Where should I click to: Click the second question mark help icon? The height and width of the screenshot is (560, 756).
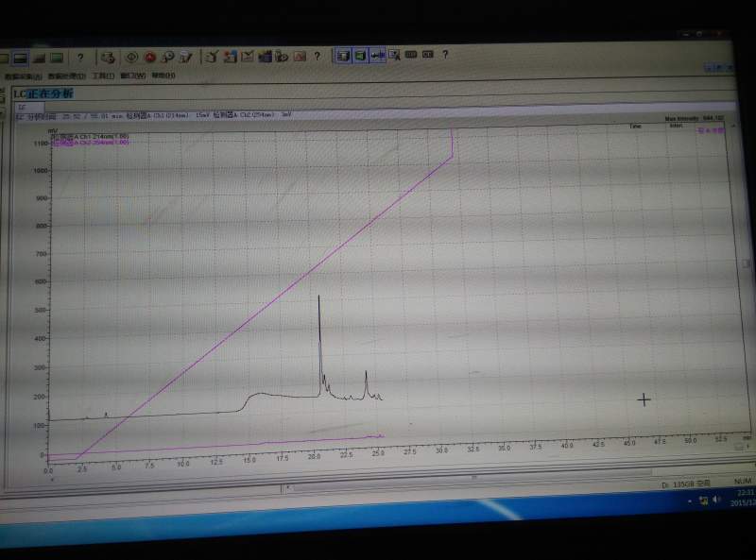318,56
